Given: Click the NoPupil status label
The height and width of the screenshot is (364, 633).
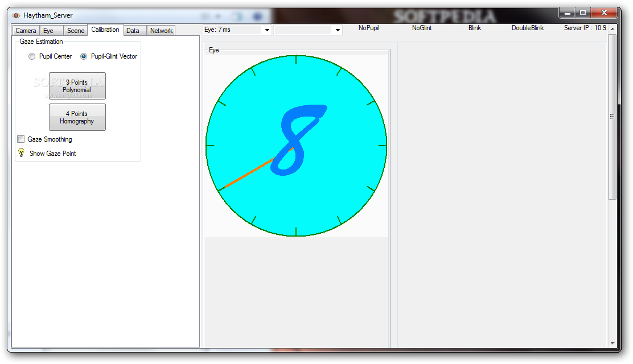Looking at the screenshot, I should (x=369, y=28).
